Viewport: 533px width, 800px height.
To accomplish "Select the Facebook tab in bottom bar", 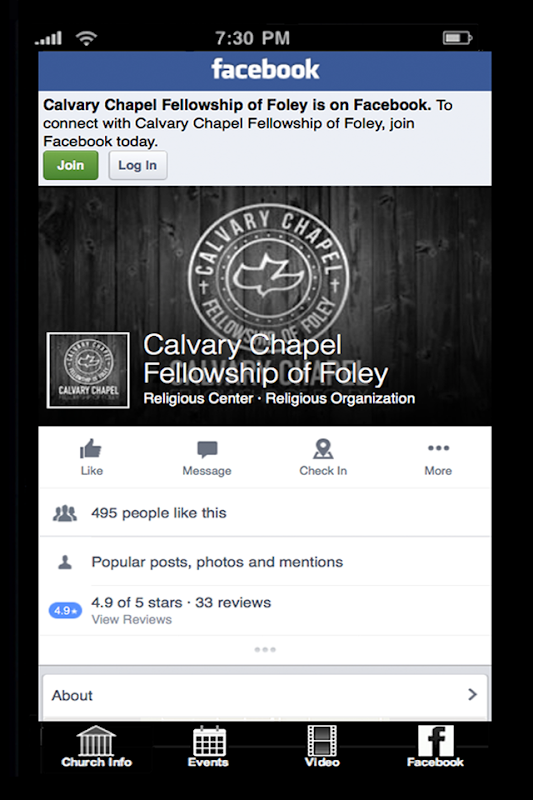I will coord(435,747).
